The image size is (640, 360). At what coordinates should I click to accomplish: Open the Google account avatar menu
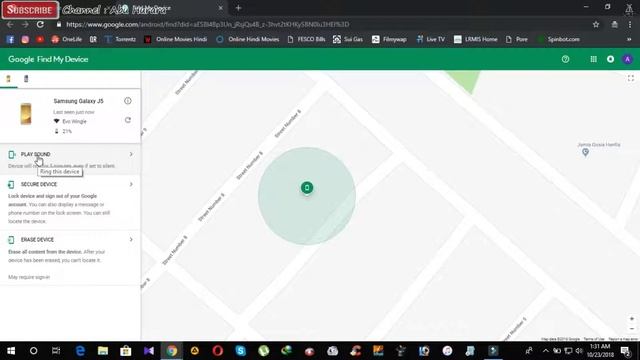point(627,59)
